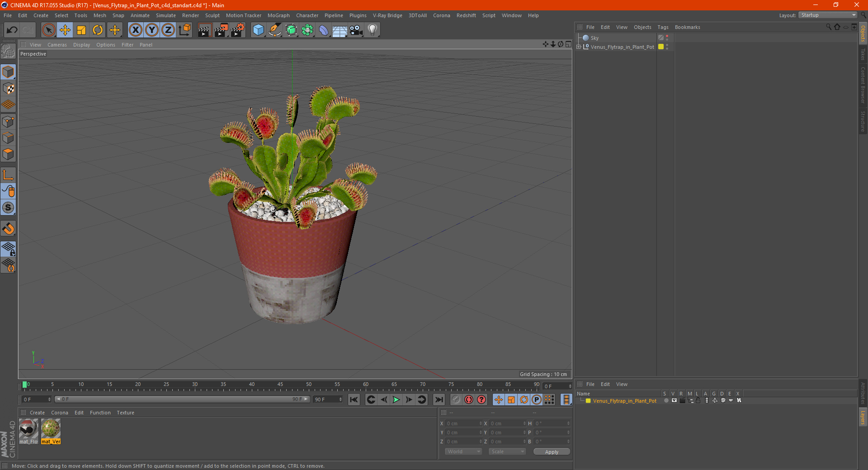
Task: Open the Subdivision Surface generator icon
Action: point(291,30)
